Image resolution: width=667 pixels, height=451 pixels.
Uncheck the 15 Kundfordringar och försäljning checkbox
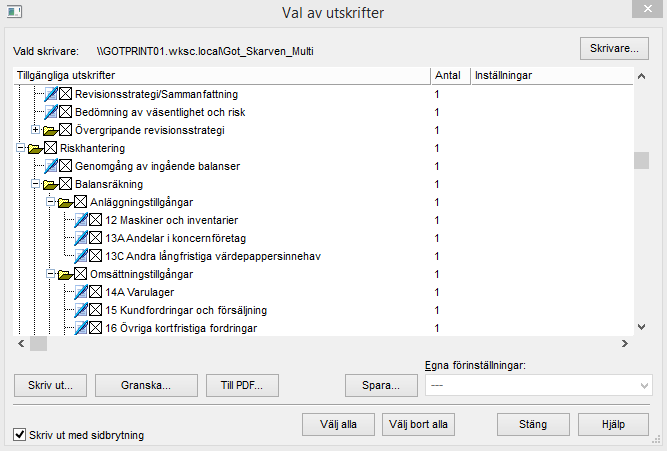(x=96, y=310)
